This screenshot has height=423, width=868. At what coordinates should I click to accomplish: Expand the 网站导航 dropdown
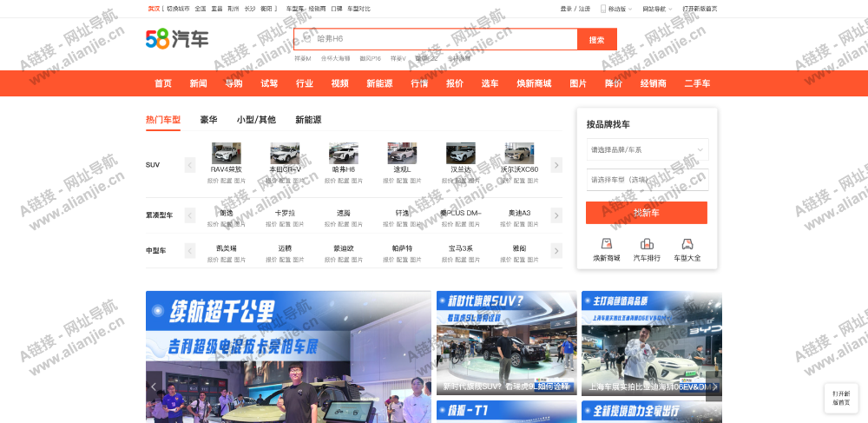[670, 9]
